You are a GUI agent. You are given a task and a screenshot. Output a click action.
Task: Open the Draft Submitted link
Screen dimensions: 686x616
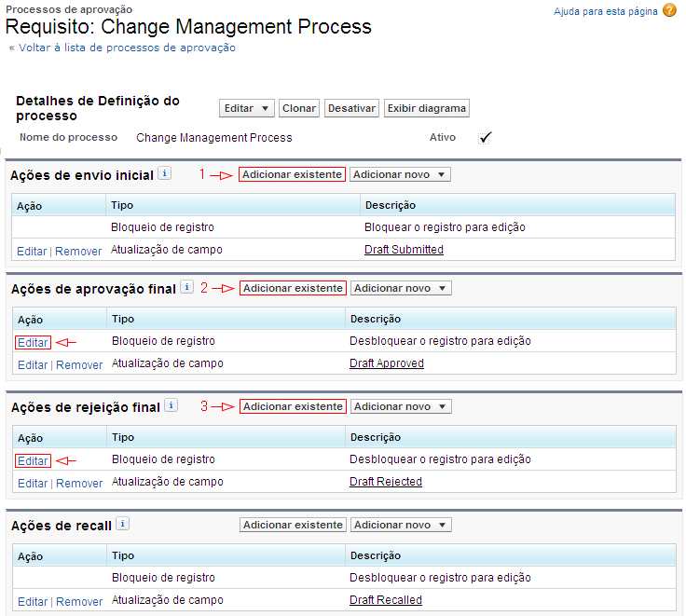[404, 250]
